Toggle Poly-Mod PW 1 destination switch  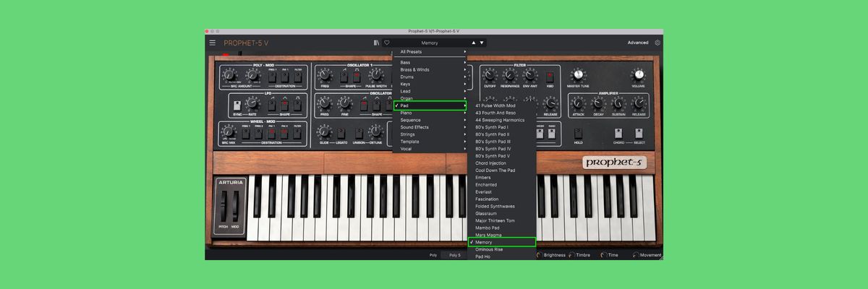pos(285,77)
